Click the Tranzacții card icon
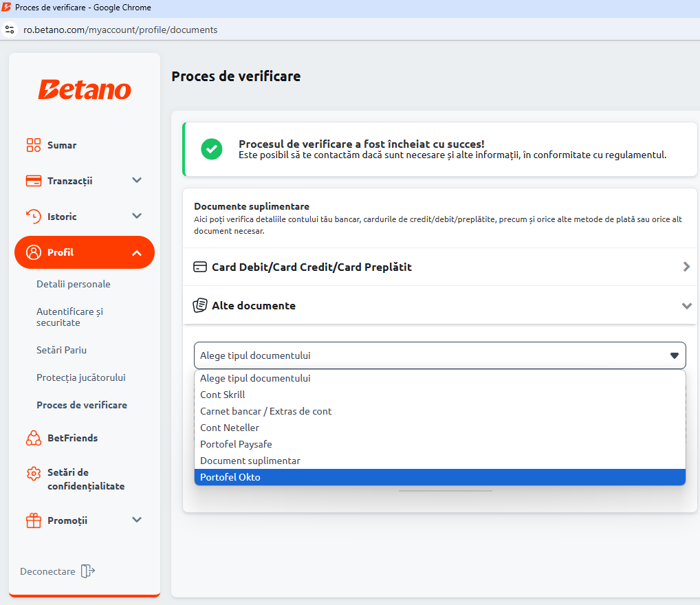 pyautogui.click(x=34, y=181)
